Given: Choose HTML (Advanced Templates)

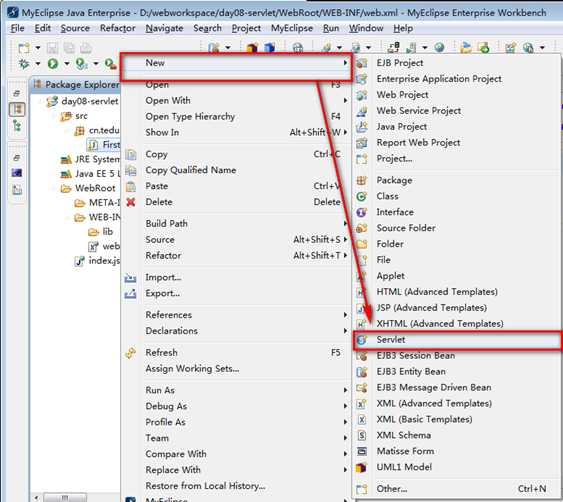Looking at the screenshot, I should 456,292.
